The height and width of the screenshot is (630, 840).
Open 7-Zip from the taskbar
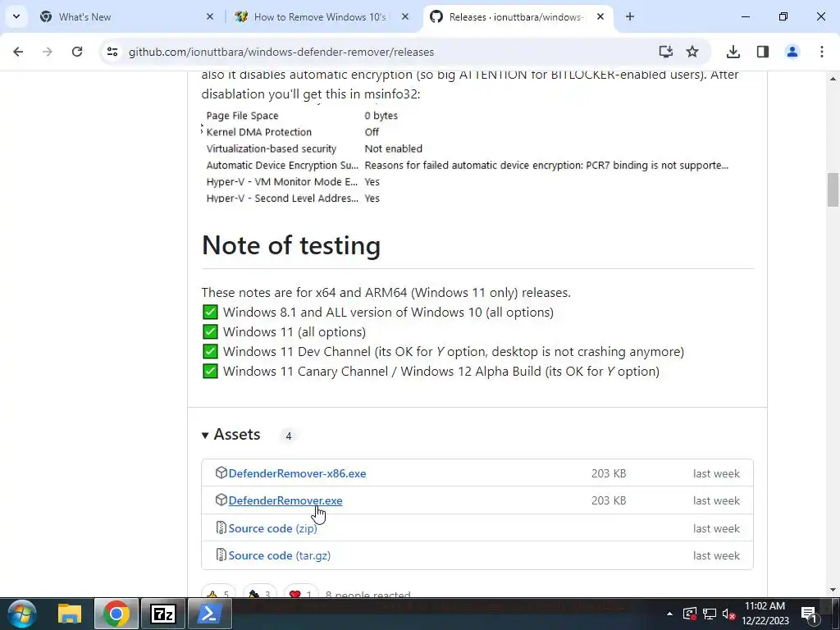163,614
